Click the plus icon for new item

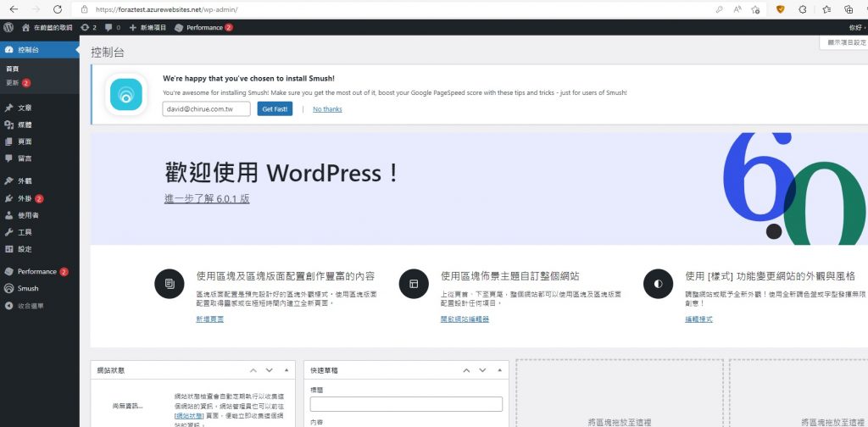pyautogui.click(x=133, y=27)
